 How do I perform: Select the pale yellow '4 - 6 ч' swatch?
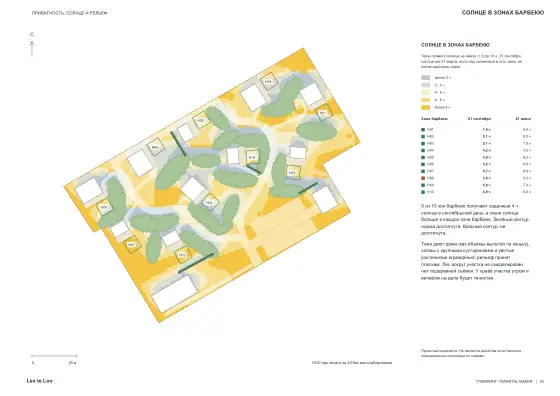click(x=426, y=92)
